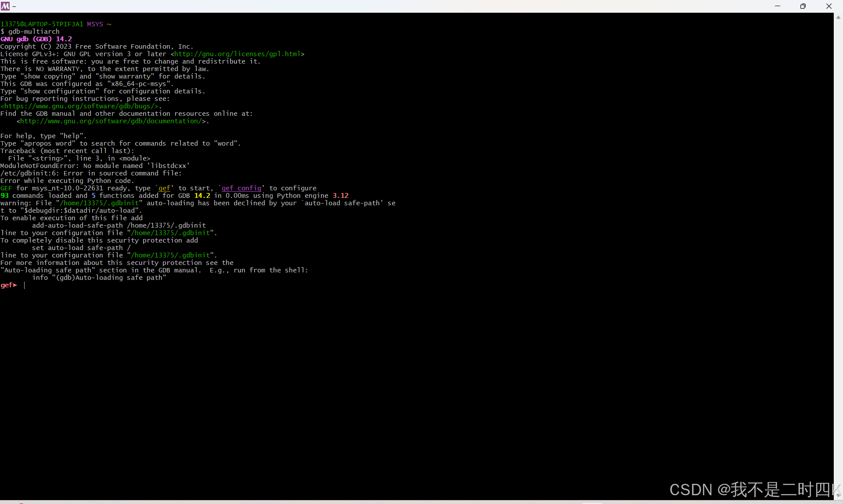This screenshot has width=843, height=504.
Task: Restore down the terminal window
Action: (x=803, y=6)
